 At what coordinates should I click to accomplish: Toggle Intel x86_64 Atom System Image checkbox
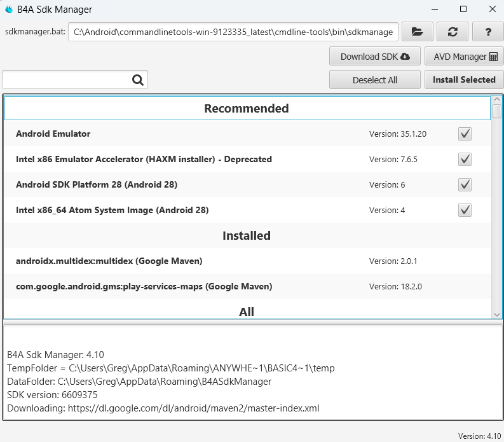click(x=465, y=210)
